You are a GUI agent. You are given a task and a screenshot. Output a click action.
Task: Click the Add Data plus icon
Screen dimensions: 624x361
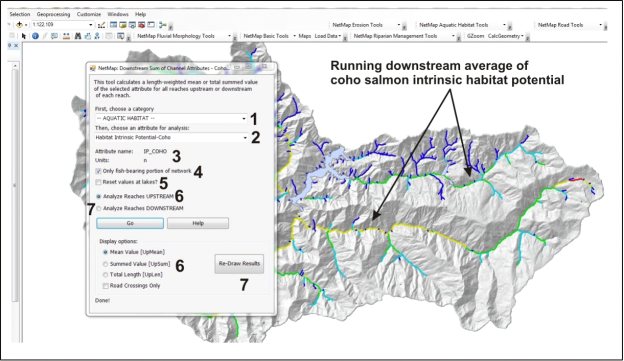pyautogui.click(x=20, y=25)
